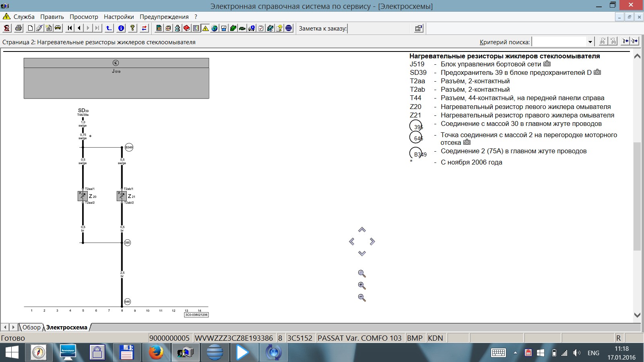Click the blue info circle icon
The width and height of the screenshot is (644, 362).
click(x=121, y=28)
